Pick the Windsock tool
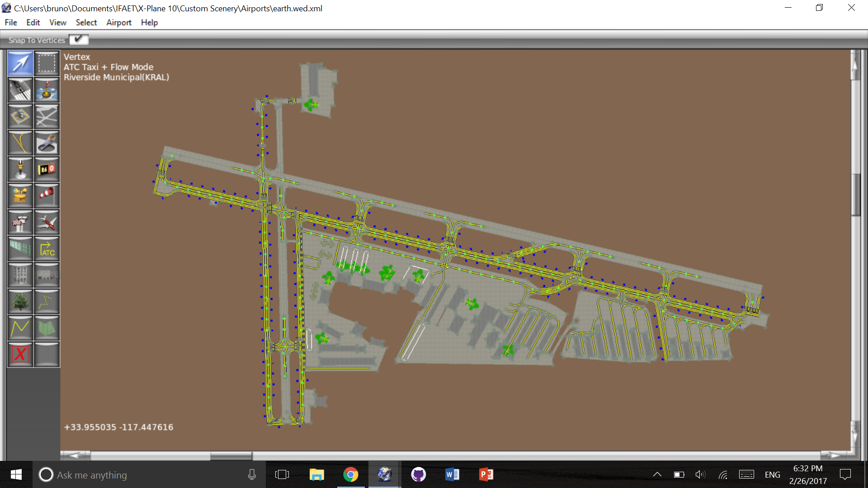 pos(47,196)
